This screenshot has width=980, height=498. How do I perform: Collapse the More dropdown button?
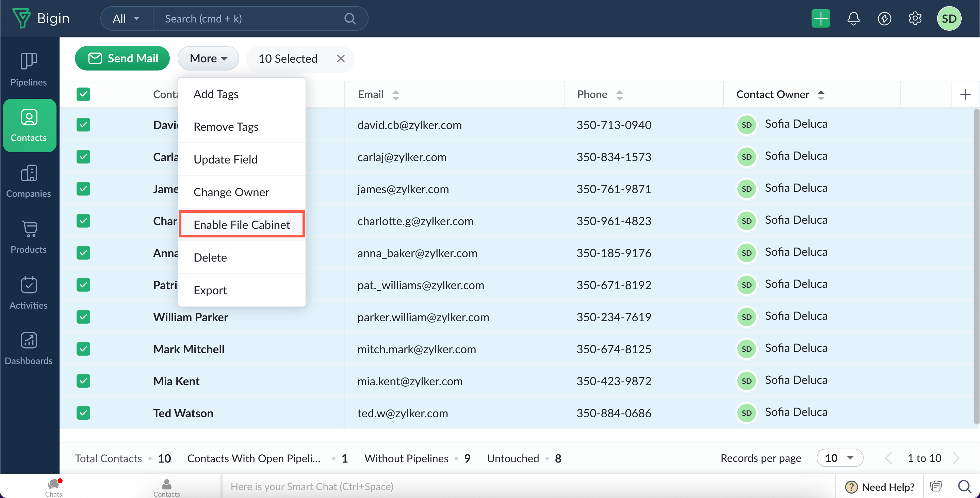point(208,58)
